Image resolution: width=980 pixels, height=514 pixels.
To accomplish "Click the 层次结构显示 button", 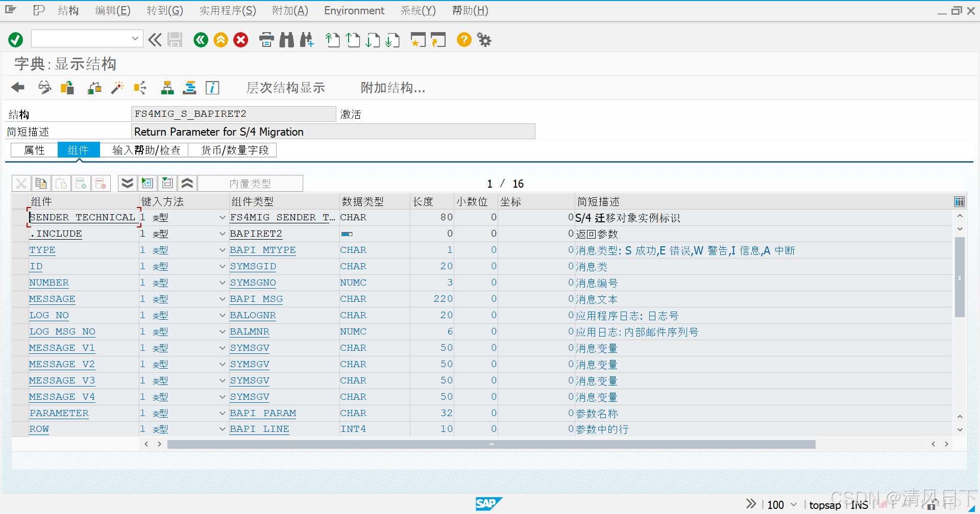I will 286,88.
